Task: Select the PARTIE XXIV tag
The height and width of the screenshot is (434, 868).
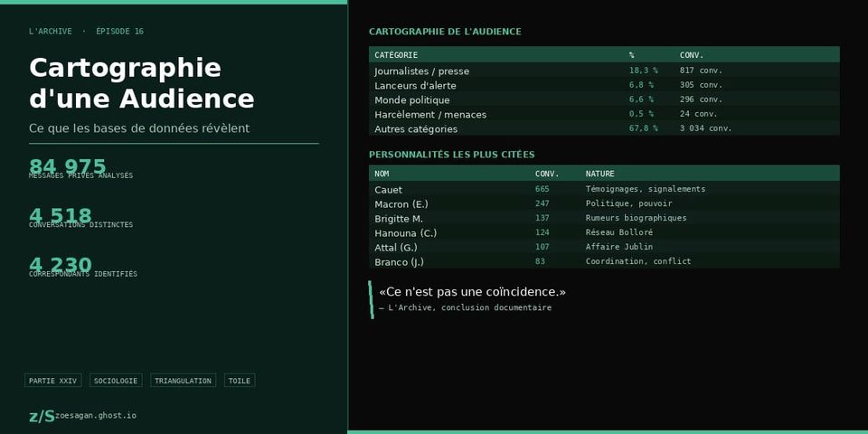Action: (53, 381)
